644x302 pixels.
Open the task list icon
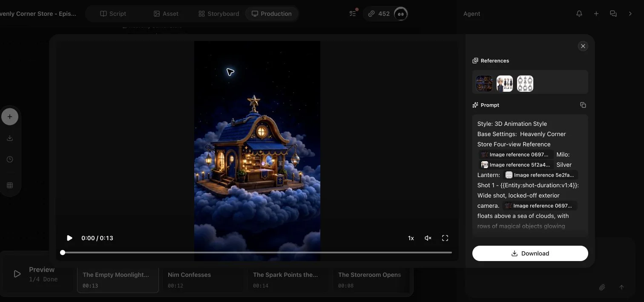(353, 14)
